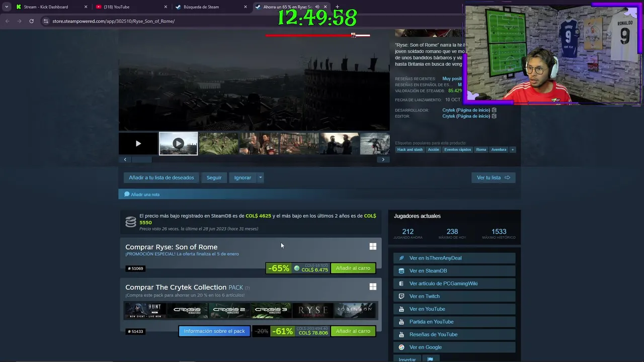Click Ver tu lista button
The height and width of the screenshot is (362, 644).
coord(493,177)
